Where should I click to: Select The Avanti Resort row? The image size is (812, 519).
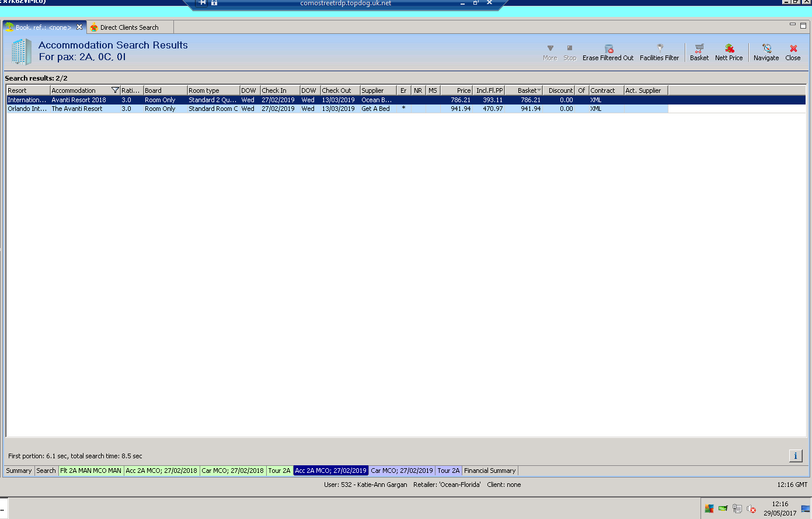tap(337, 109)
